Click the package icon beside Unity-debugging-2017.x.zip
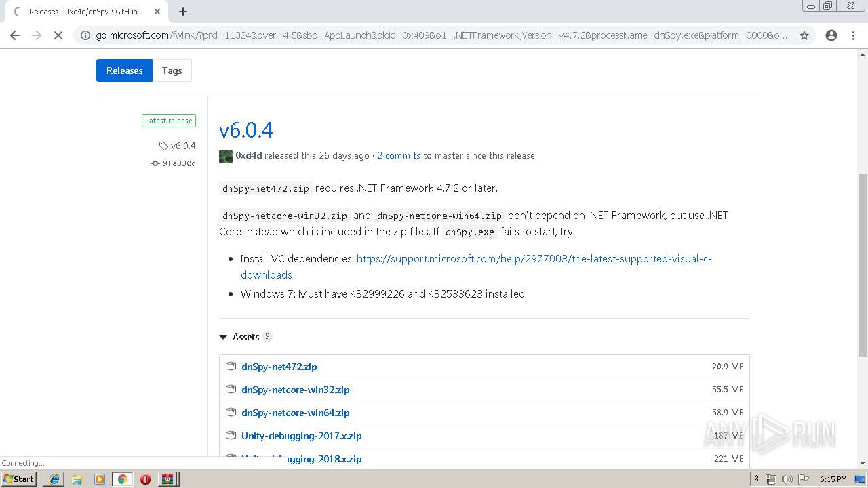The height and width of the screenshot is (488, 868). (x=231, y=435)
